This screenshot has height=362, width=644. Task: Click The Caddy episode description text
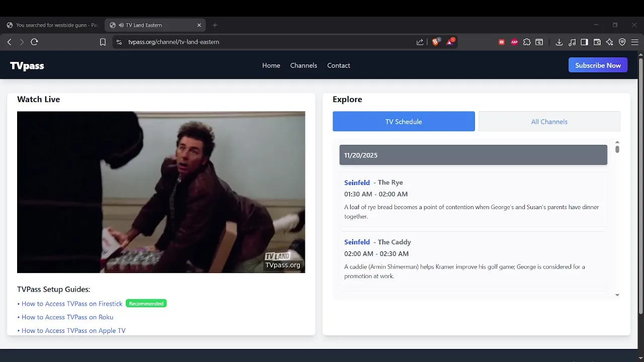pos(464,271)
